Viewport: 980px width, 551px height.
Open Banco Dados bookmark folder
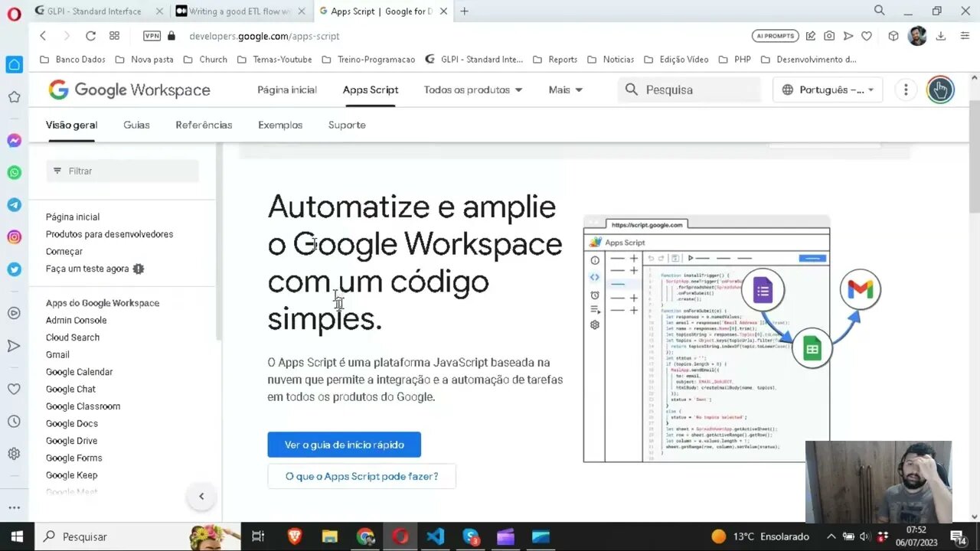click(72, 59)
